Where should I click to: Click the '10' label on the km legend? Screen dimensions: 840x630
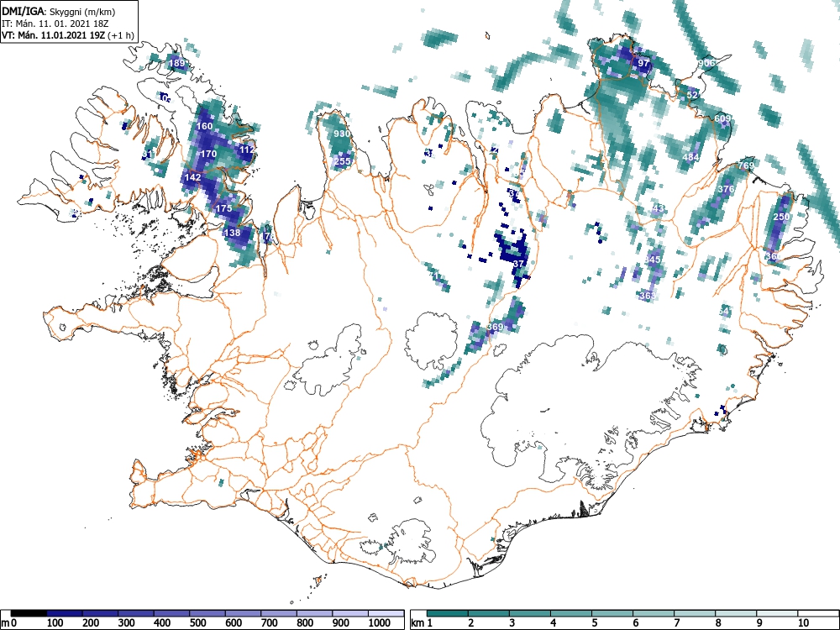tap(803, 623)
